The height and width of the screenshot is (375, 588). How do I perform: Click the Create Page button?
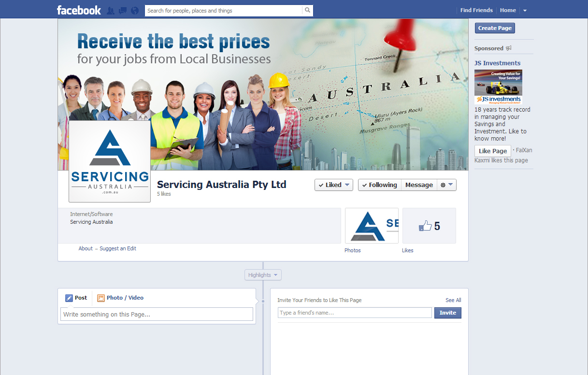[495, 28]
